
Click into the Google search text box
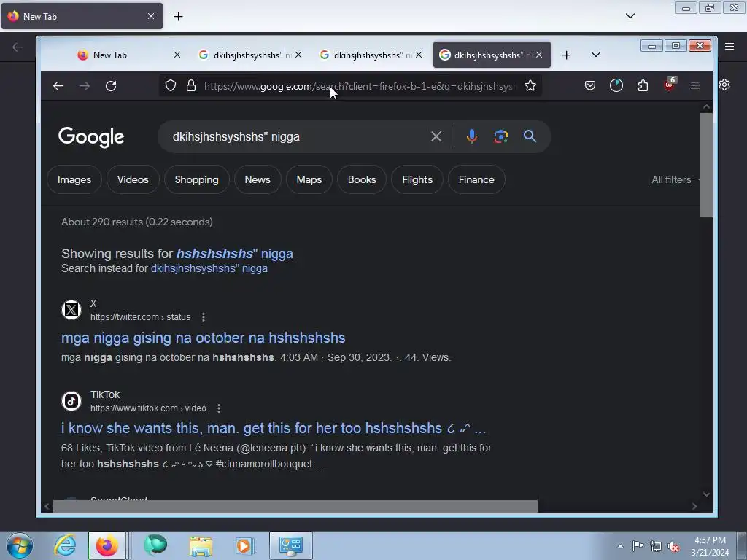tap(295, 136)
